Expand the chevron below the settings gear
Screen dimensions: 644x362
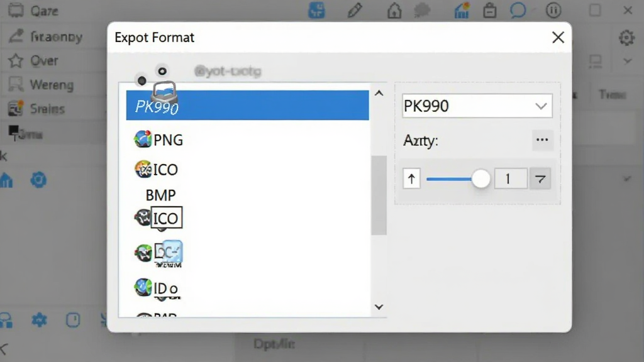627,62
